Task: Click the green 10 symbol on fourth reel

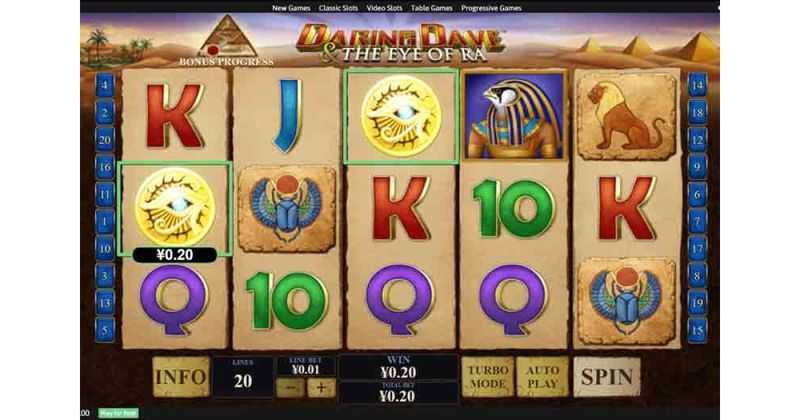Action: click(x=514, y=209)
